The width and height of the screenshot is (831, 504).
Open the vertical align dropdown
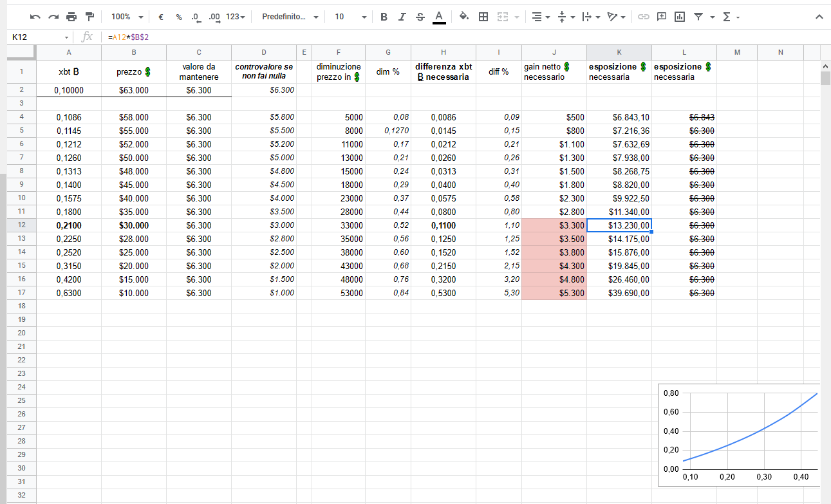pyautogui.click(x=566, y=17)
